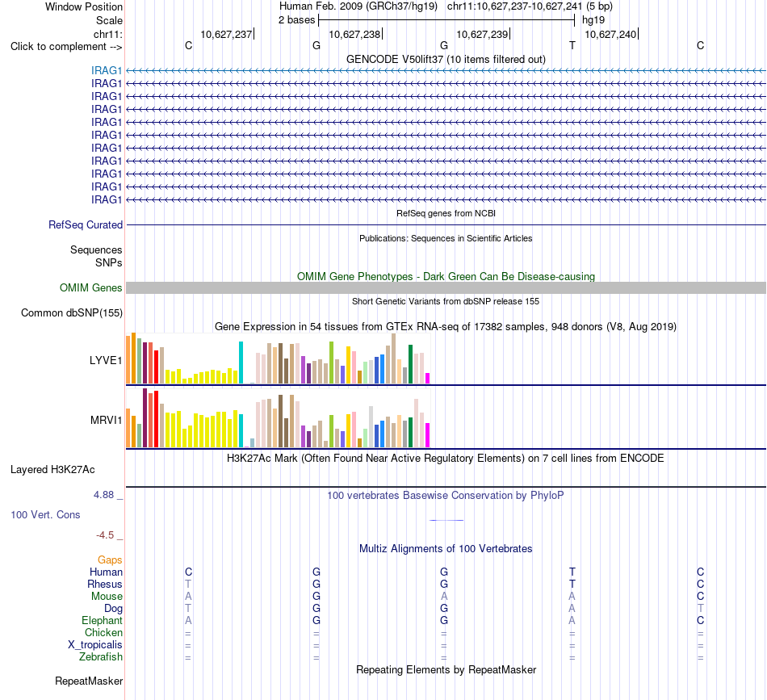
Task: Click the Human Feb. 2009 (GRCh37/hg19) assembly text
Action: (x=358, y=6)
